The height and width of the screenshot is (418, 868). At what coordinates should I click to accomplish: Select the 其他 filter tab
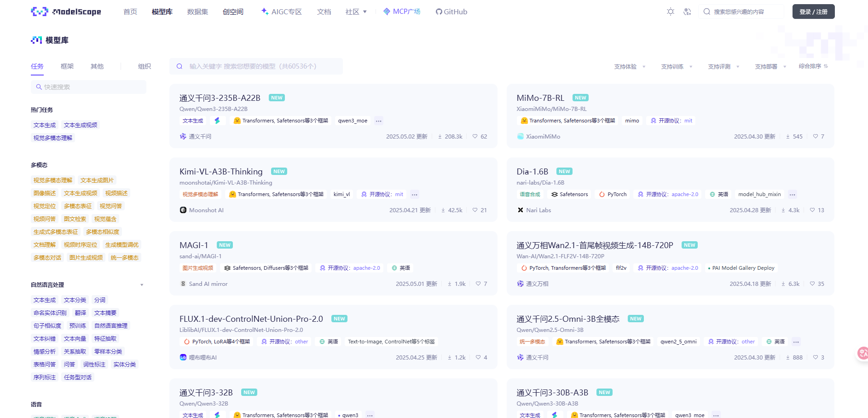[x=97, y=66]
